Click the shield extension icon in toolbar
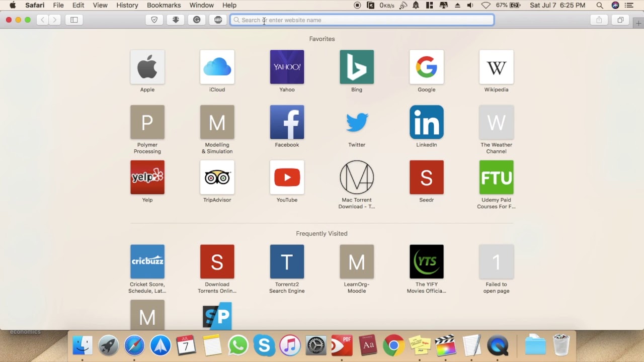Screen dimensions: 644x362 click(x=154, y=20)
